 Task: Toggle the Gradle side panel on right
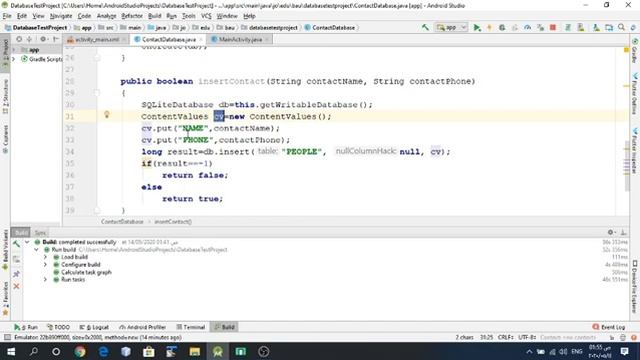[x=635, y=51]
